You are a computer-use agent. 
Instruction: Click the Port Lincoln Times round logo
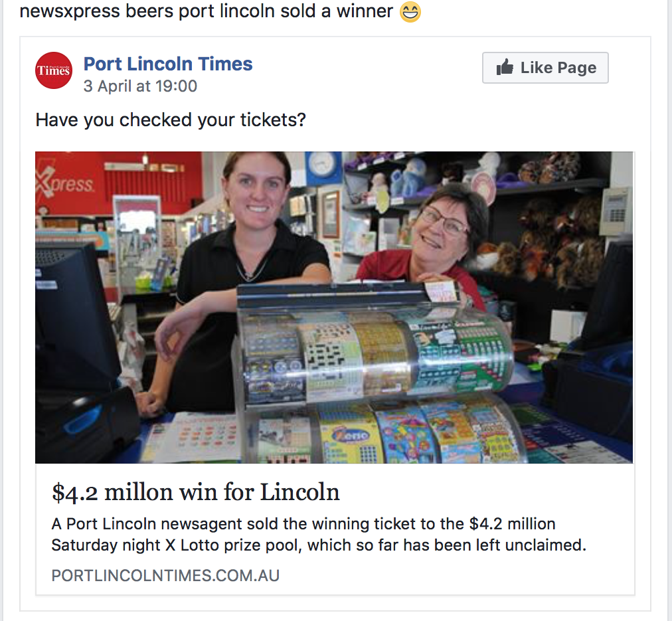54,70
